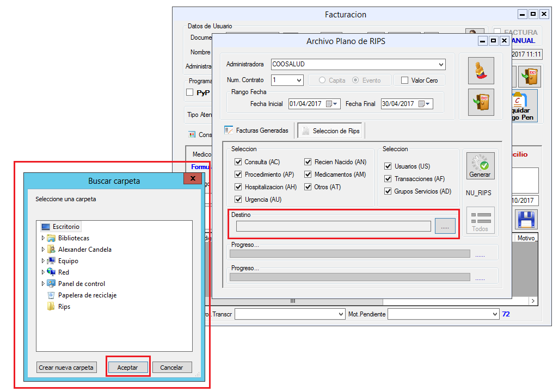The image size is (559, 392).
Task: Enable the Valor Cero checkbox
Action: click(404, 80)
